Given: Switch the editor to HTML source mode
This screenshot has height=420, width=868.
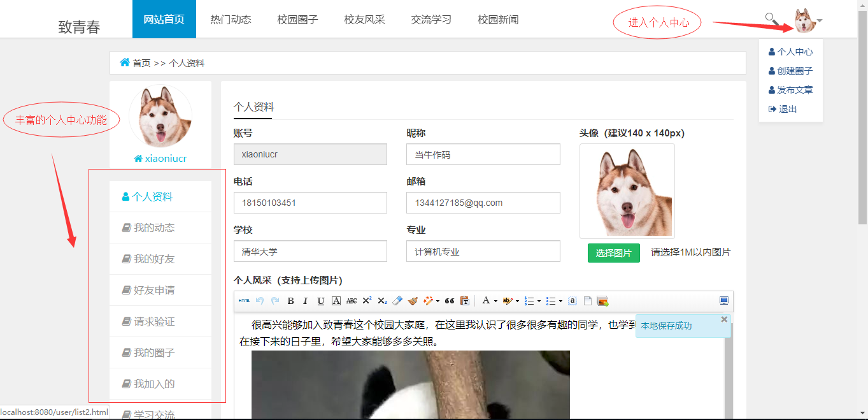Looking at the screenshot, I should click(x=245, y=301).
